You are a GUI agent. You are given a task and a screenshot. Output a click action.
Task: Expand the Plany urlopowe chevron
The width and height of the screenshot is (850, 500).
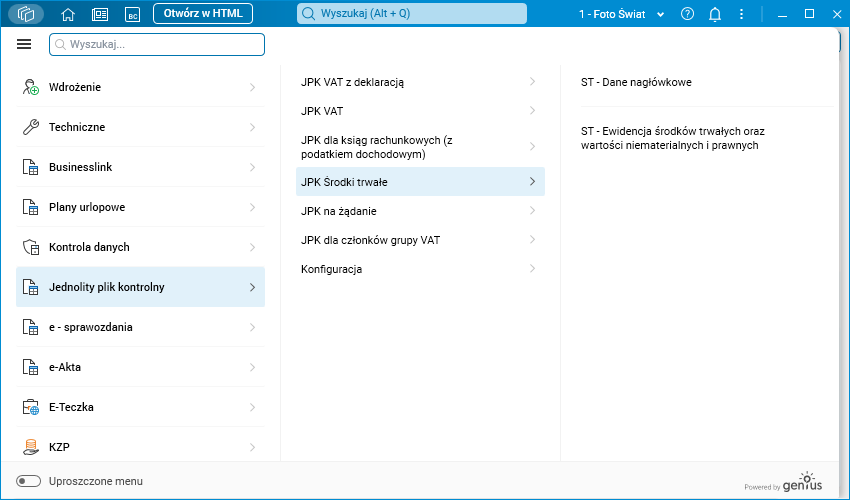[x=251, y=207]
